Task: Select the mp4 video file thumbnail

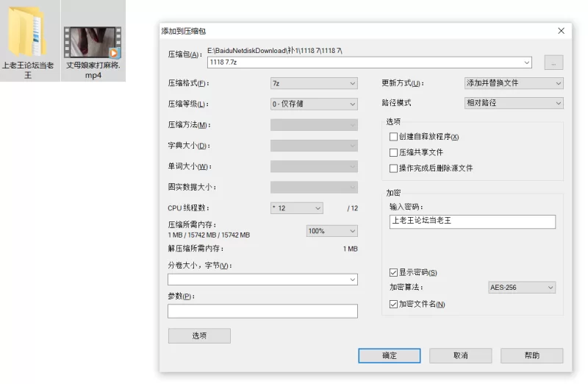Action: (x=92, y=42)
